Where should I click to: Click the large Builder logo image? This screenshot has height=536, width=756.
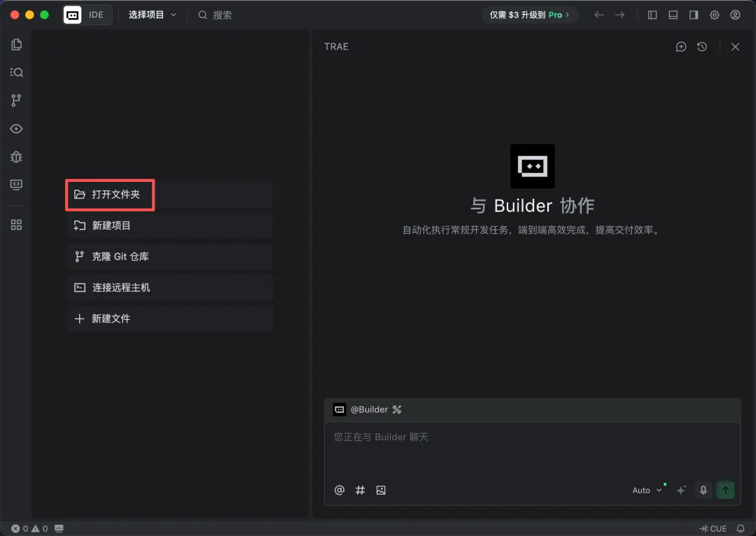[532, 167]
